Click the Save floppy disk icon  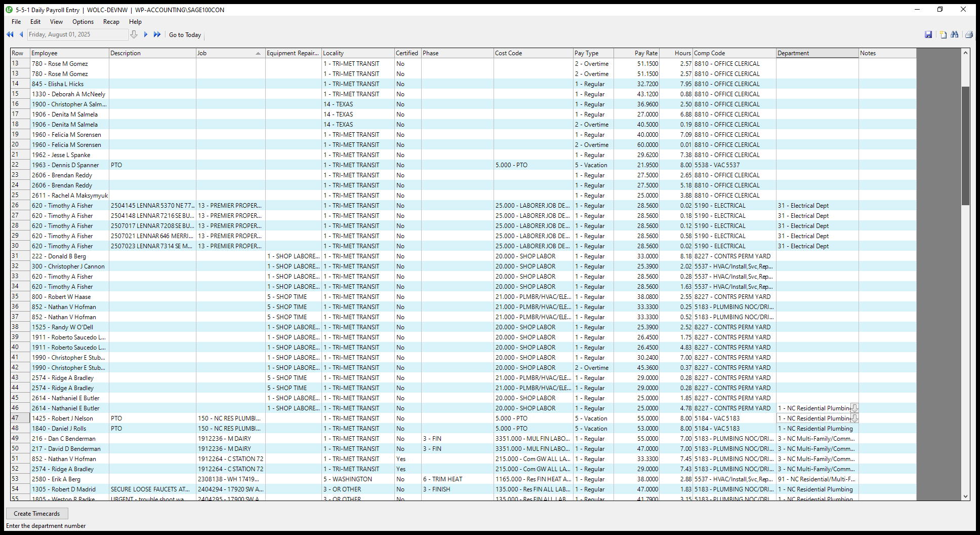928,34
